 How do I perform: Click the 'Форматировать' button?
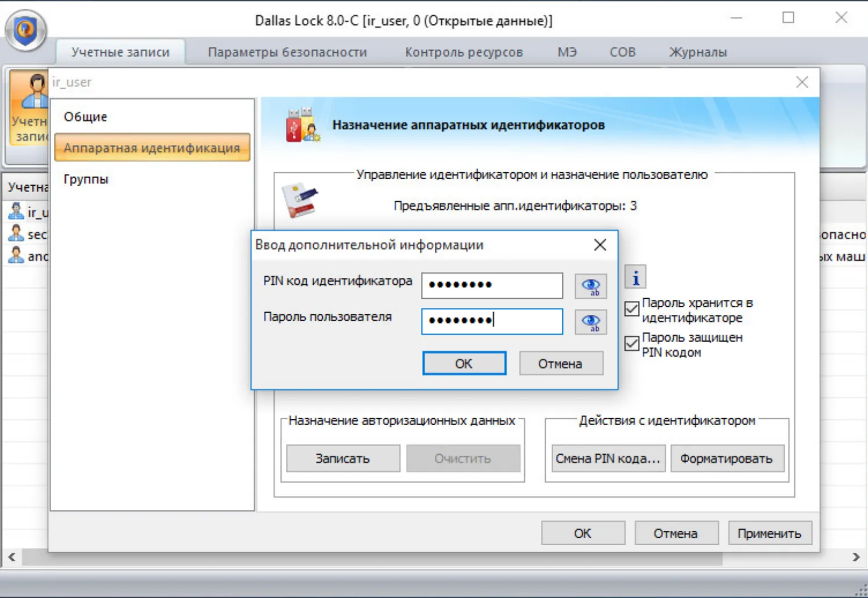pyautogui.click(x=727, y=458)
